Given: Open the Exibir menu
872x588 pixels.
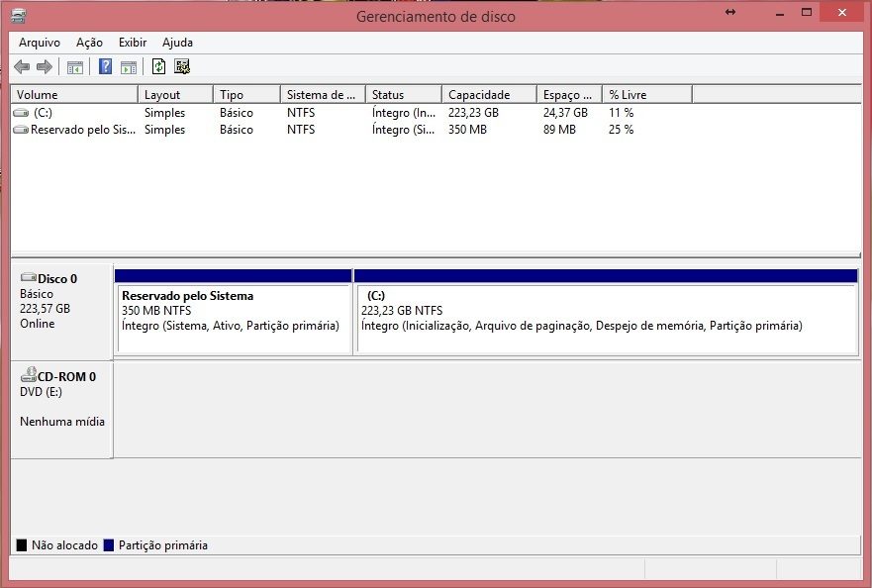Looking at the screenshot, I should 133,43.
